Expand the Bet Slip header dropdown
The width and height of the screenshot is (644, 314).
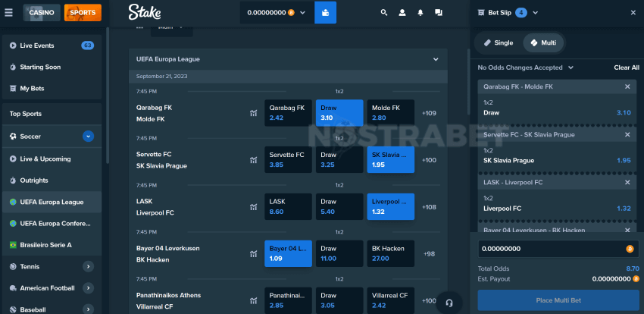point(535,13)
